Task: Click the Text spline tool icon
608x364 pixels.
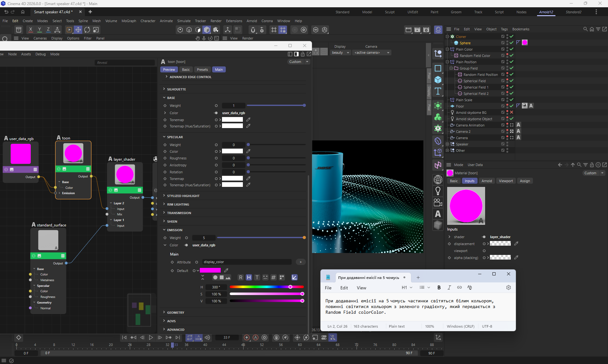Action: 438,91
